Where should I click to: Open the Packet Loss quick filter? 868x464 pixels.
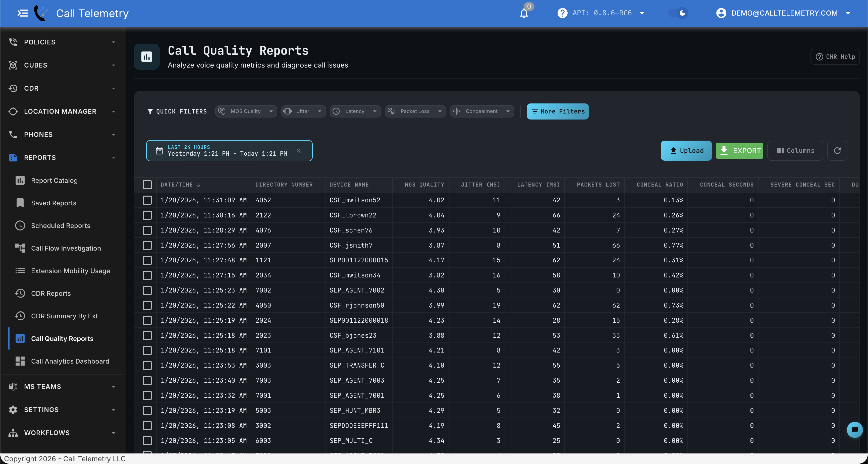coord(415,111)
